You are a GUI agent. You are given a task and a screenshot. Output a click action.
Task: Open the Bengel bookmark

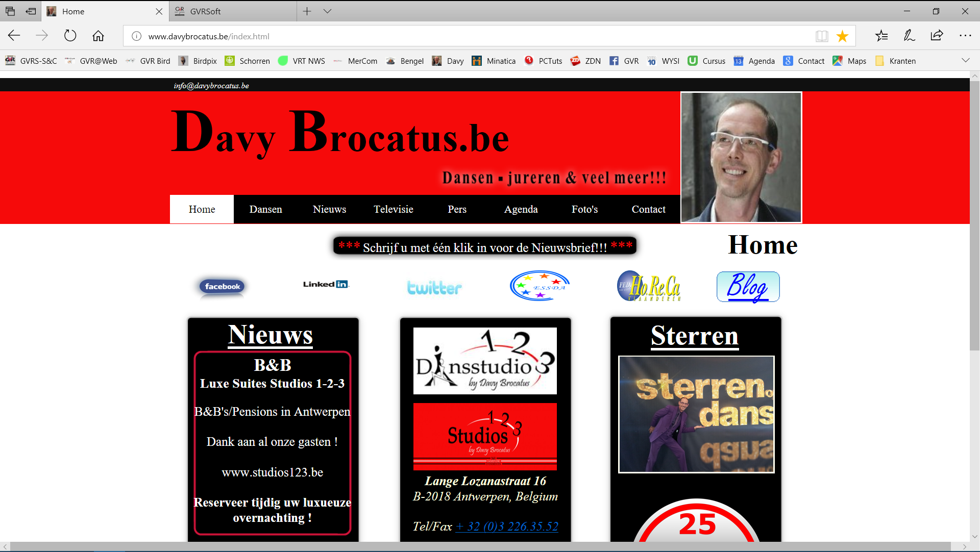tap(405, 61)
